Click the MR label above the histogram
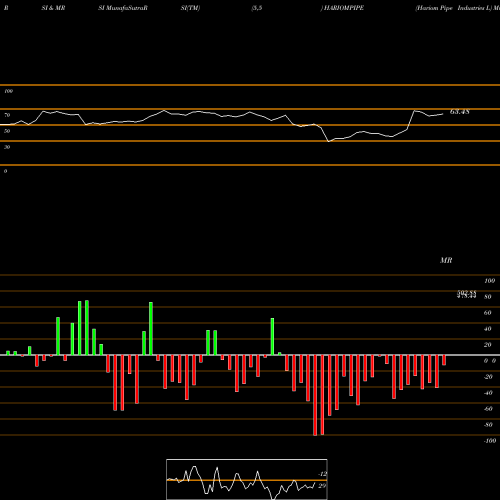Screen dimensions: 500x500 tap(446, 260)
